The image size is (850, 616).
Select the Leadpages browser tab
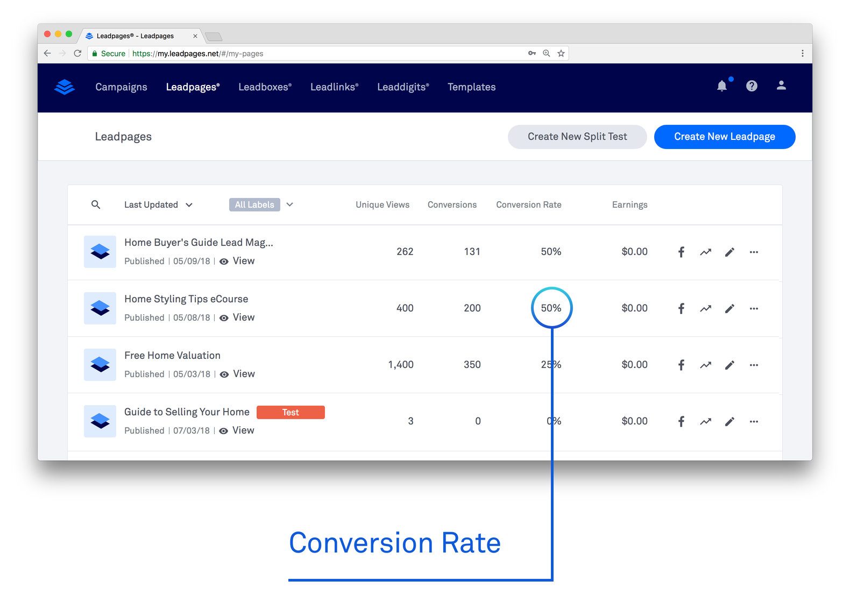[x=141, y=36]
